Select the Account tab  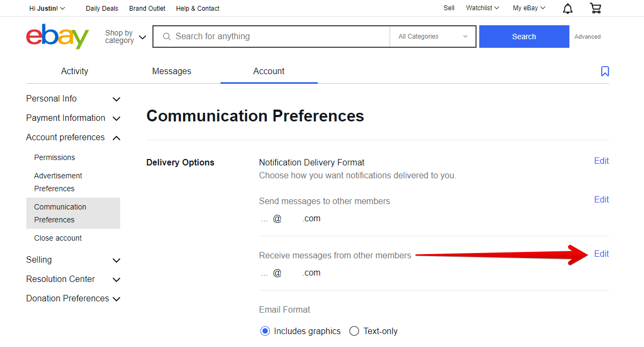(x=269, y=71)
